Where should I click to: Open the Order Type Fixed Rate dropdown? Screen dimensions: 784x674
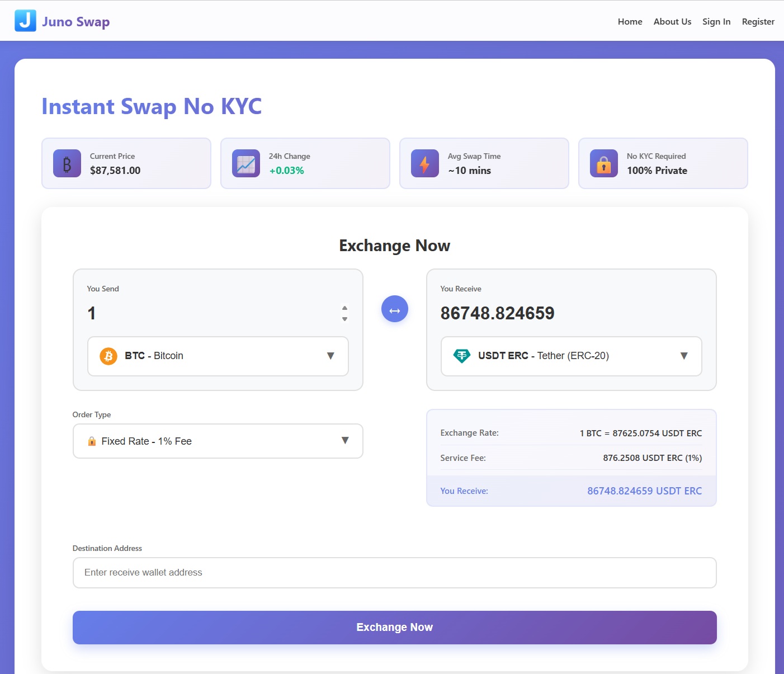pyautogui.click(x=218, y=441)
